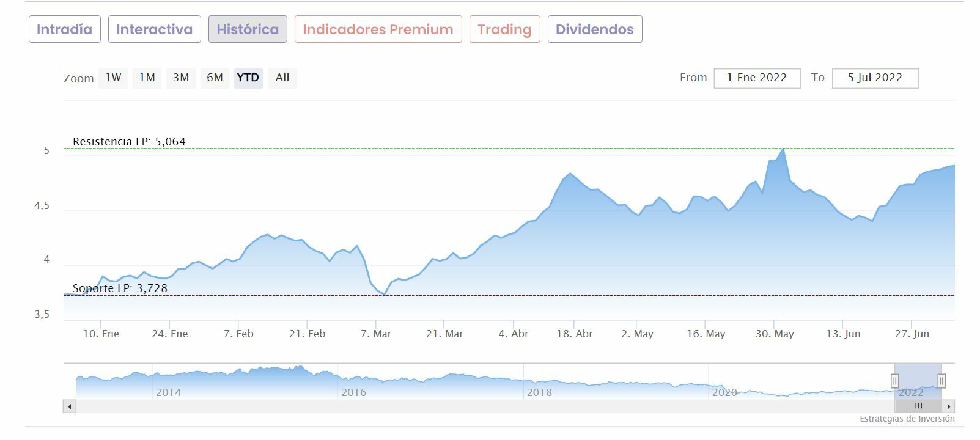
Task: Click the scrollbar left arrow
Action: [70, 406]
